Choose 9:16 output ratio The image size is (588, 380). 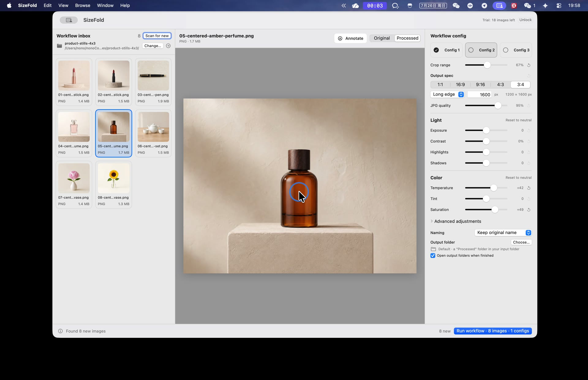pos(480,85)
